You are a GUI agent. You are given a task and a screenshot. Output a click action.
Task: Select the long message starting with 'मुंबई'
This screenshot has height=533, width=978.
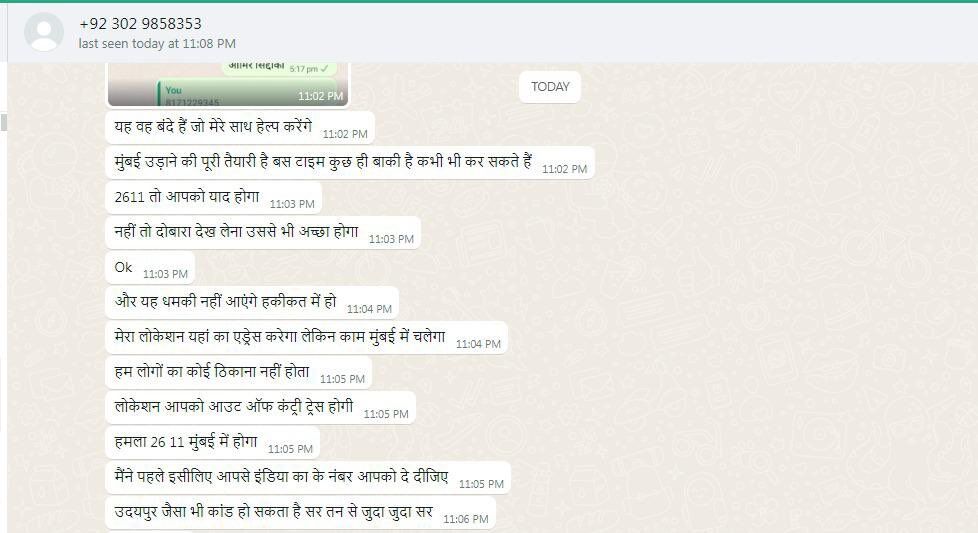pyautogui.click(x=350, y=162)
